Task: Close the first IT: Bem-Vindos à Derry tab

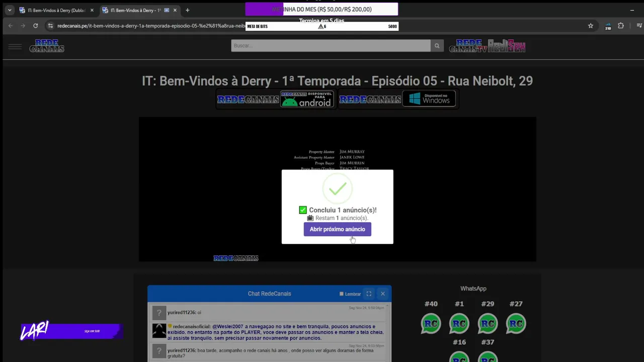Action: point(92,10)
